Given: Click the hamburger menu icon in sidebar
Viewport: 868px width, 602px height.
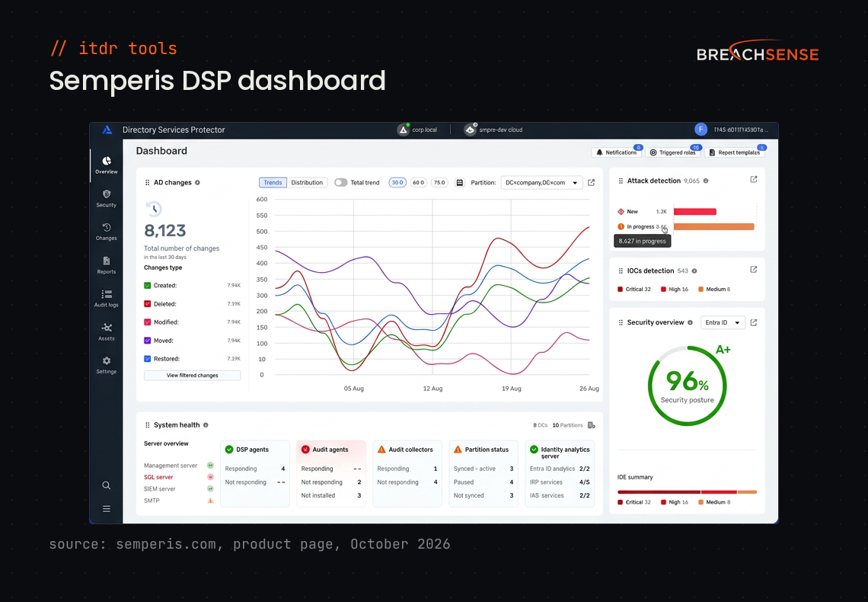Looking at the screenshot, I should pos(107,509).
